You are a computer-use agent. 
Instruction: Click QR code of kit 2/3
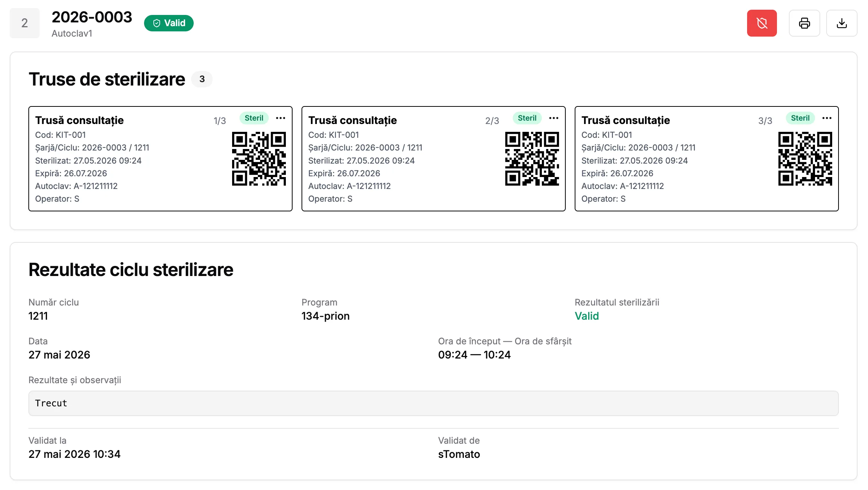coord(532,159)
